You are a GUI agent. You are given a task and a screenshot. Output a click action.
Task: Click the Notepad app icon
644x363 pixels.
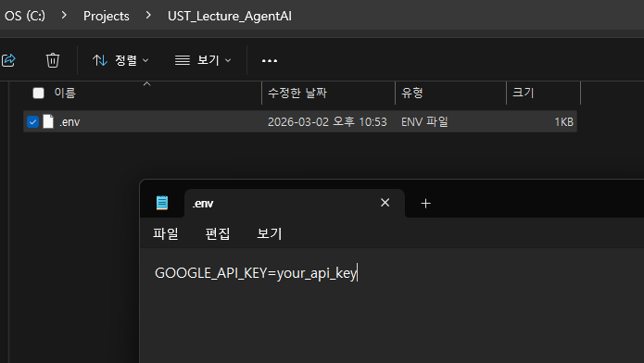(162, 203)
